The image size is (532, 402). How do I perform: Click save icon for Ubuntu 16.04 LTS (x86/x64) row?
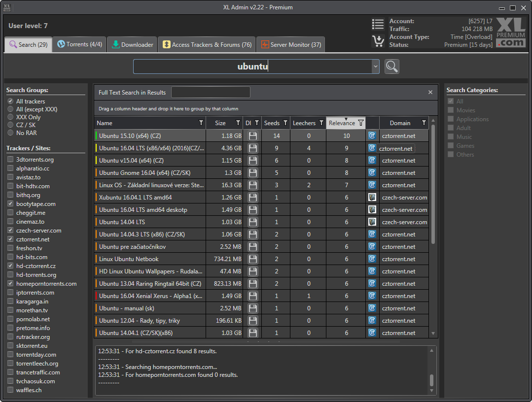pyautogui.click(x=252, y=148)
